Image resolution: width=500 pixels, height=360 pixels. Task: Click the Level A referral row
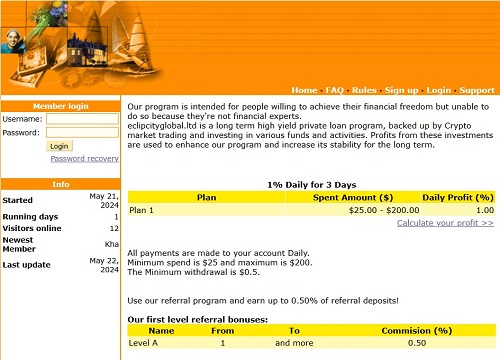click(312, 343)
